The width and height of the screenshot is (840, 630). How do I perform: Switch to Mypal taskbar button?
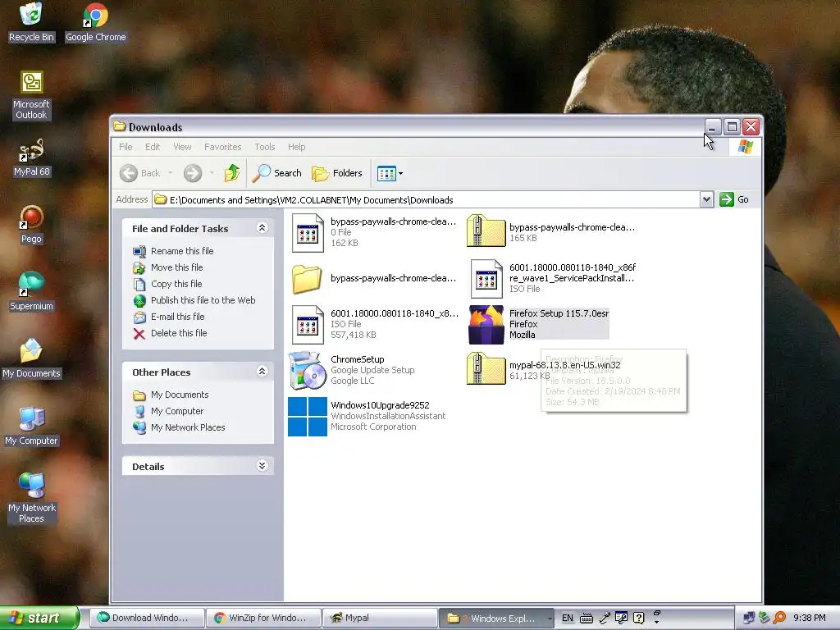(x=380, y=618)
